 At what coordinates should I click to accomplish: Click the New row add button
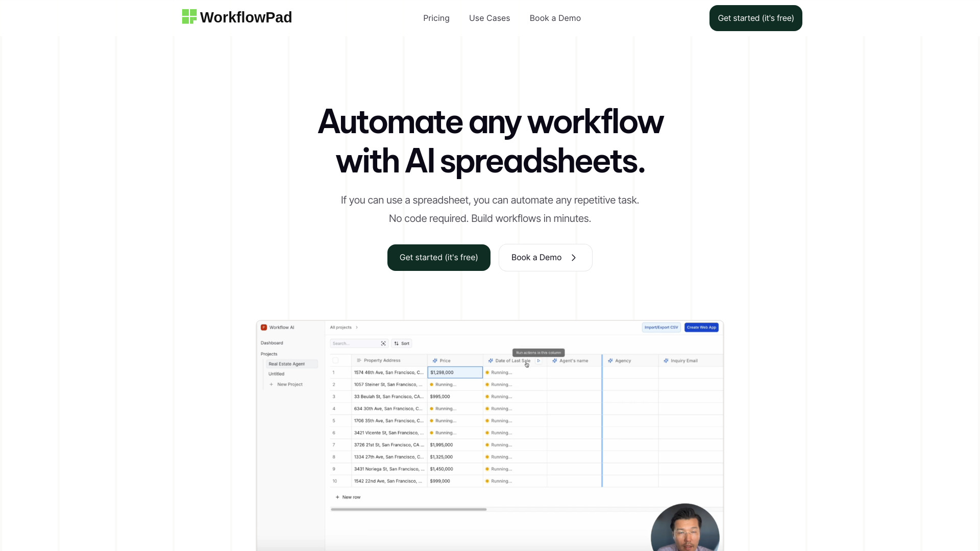348,496
